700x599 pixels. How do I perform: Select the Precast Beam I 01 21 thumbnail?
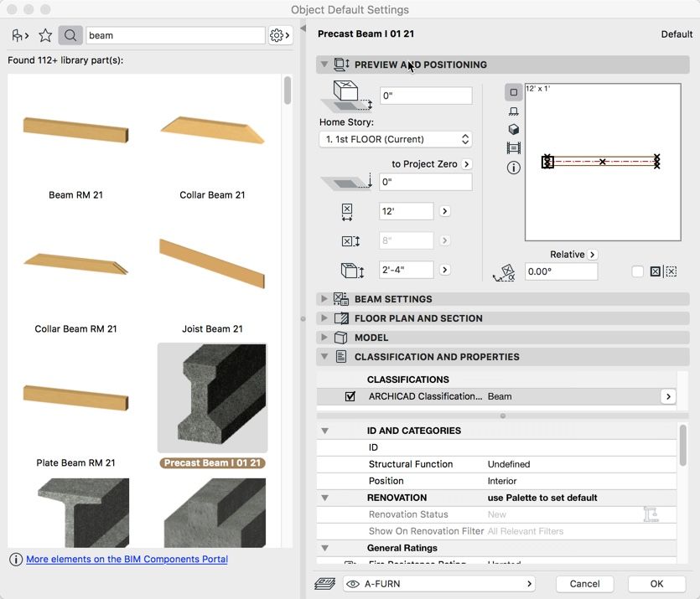tap(212, 397)
